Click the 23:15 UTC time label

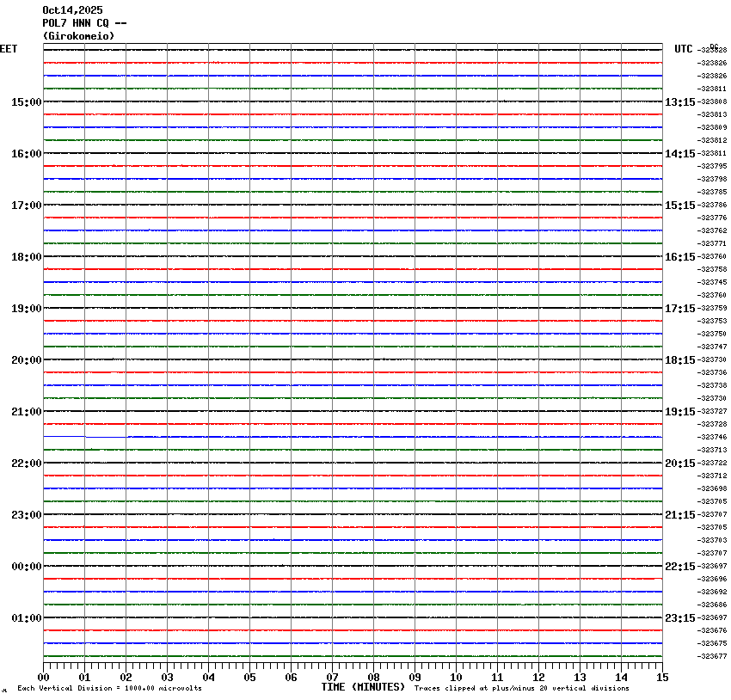point(679,618)
